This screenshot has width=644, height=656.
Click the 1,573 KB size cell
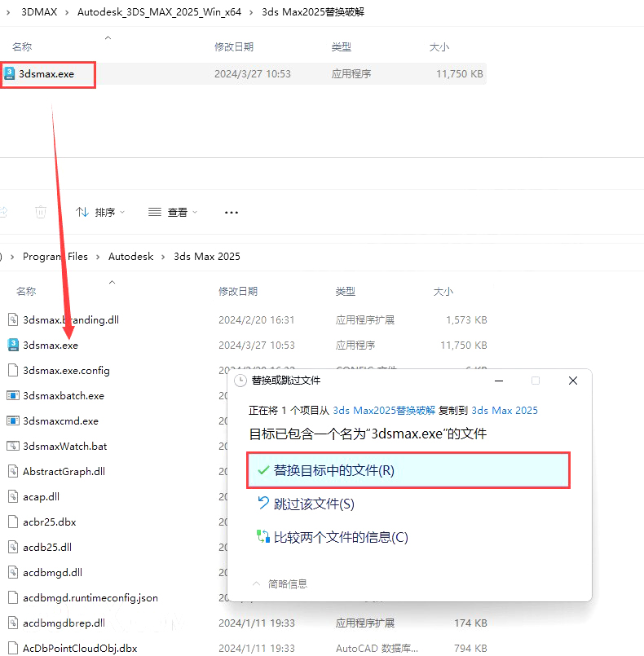pos(466,320)
